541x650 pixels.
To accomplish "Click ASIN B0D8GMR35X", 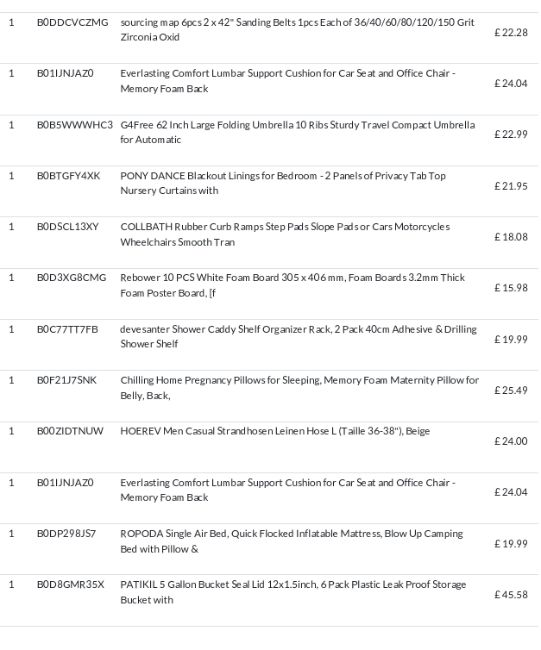I will coord(70,585).
